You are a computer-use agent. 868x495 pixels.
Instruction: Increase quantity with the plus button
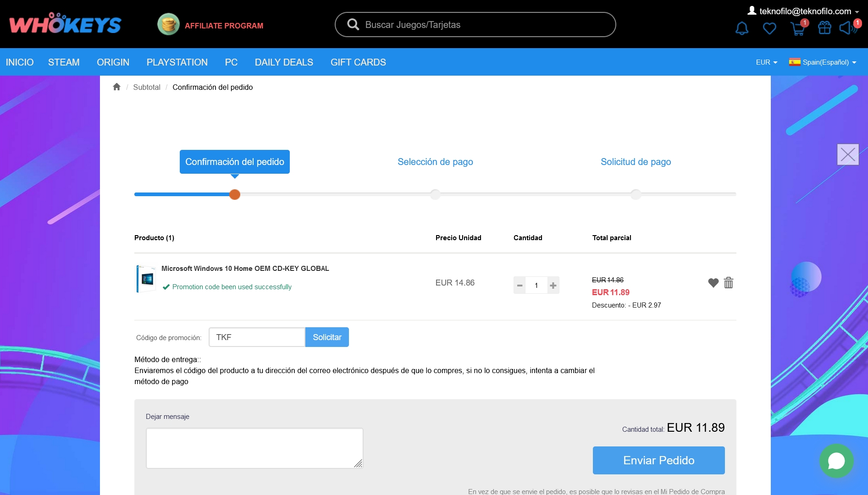tap(553, 286)
